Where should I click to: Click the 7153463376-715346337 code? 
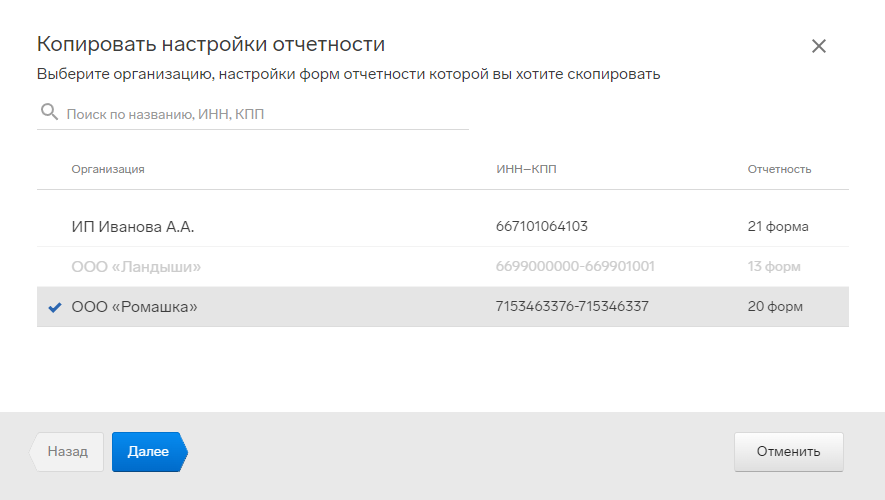coord(572,306)
